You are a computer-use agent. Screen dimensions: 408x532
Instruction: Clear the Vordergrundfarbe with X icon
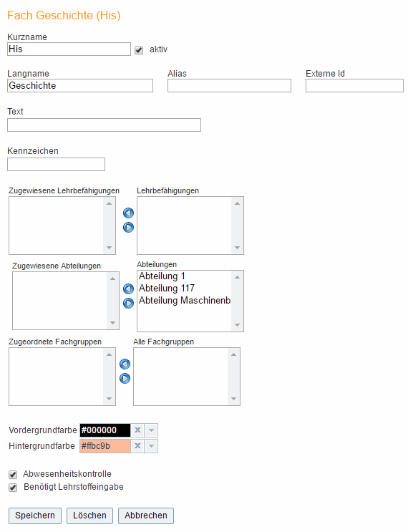coord(137,430)
